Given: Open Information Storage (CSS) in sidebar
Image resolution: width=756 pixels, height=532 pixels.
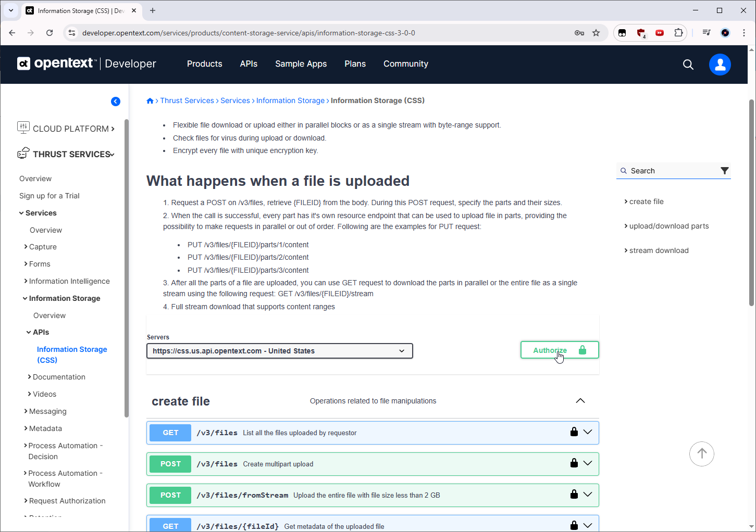Looking at the screenshot, I should click(72, 354).
